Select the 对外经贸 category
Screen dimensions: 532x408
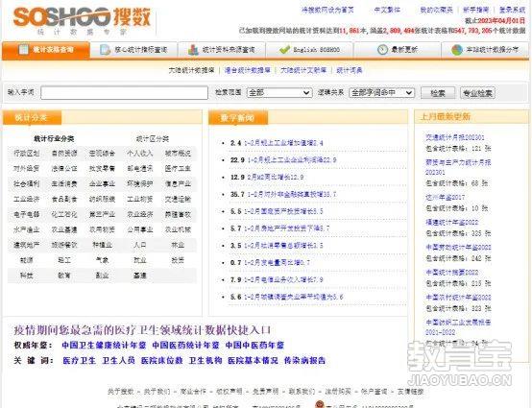click(x=27, y=169)
